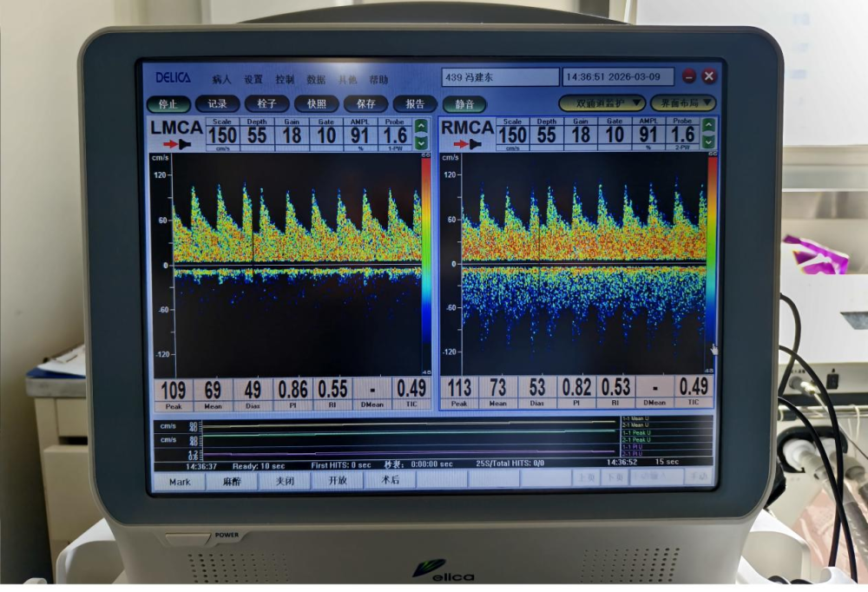Click the RMCA Dias value 53
Viewport: 868px width, 592px height.
[x=537, y=388]
